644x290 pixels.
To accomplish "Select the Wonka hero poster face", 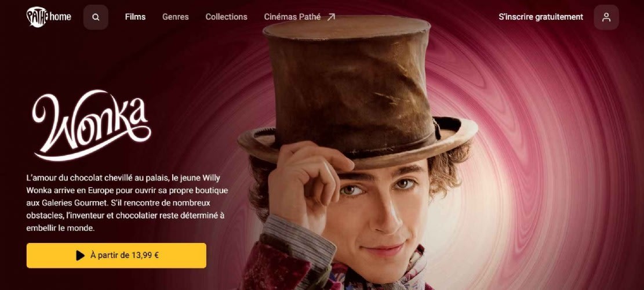I will (x=378, y=213).
